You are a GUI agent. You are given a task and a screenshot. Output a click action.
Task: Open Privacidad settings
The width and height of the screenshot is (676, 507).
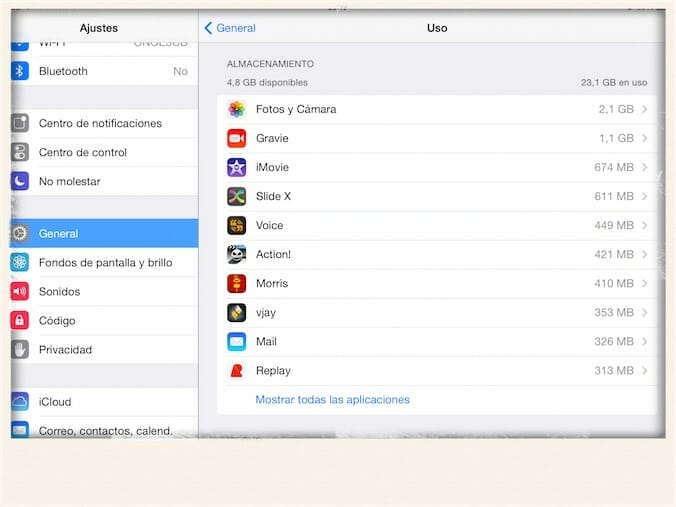click(104, 349)
